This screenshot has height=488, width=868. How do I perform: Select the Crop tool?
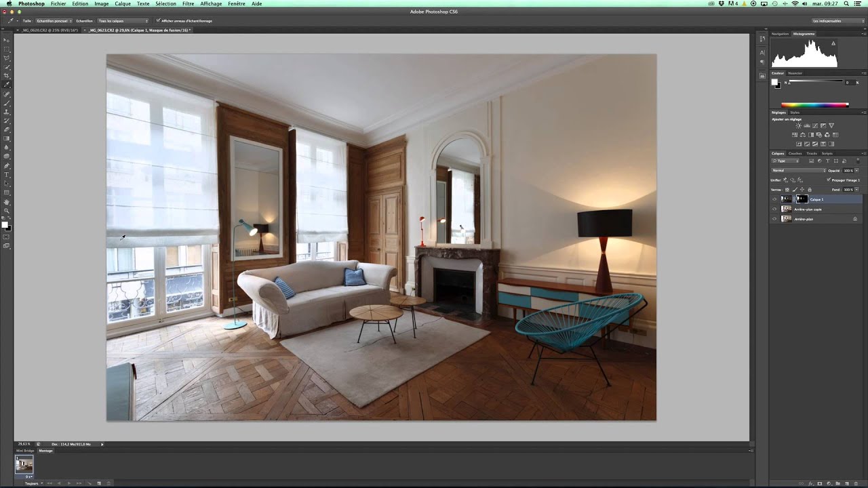[6, 75]
